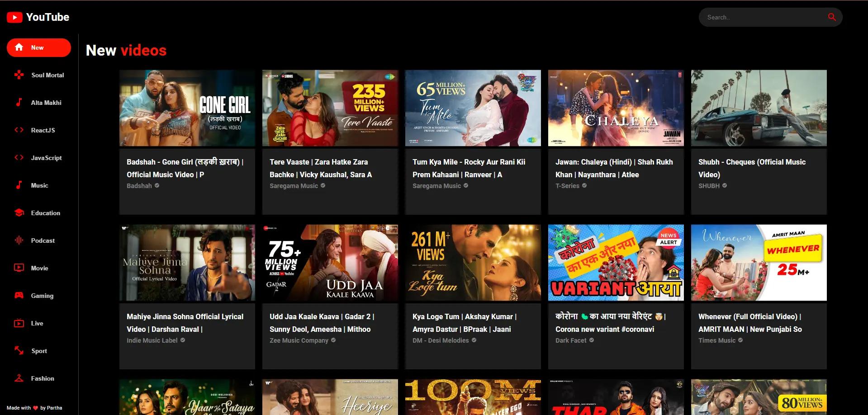Play the Shubh Cheques car thumbnail
Image resolution: width=868 pixels, height=415 pixels.
click(x=759, y=108)
